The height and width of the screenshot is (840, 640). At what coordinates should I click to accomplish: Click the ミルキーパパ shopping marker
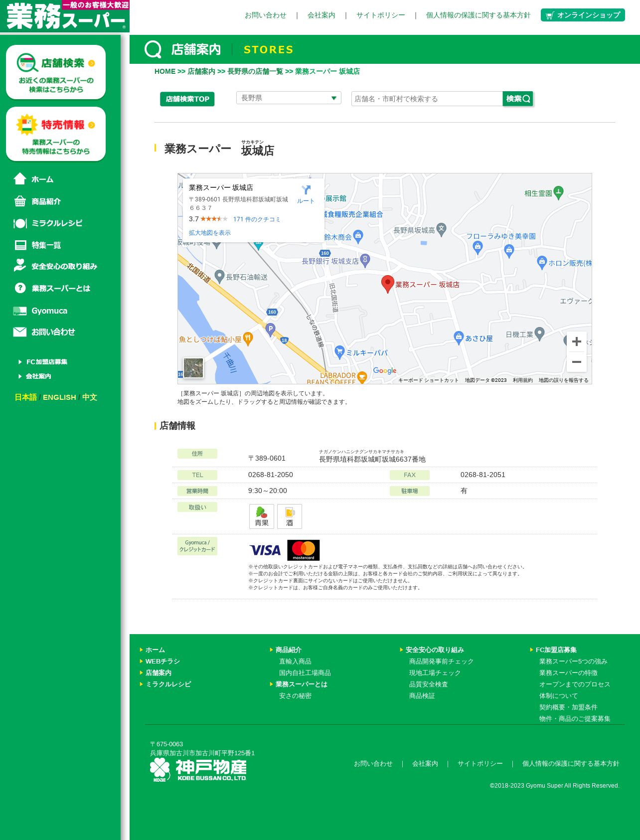(339, 352)
